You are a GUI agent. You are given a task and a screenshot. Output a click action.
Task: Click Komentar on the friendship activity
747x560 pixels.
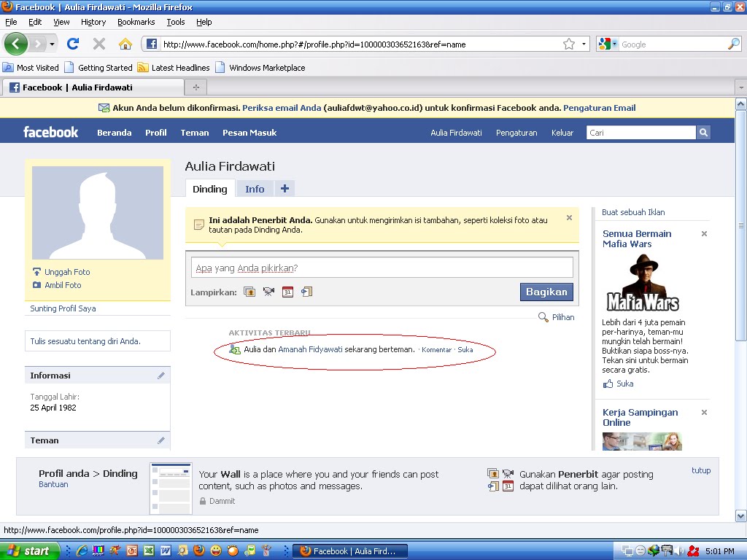pyautogui.click(x=436, y=349)
